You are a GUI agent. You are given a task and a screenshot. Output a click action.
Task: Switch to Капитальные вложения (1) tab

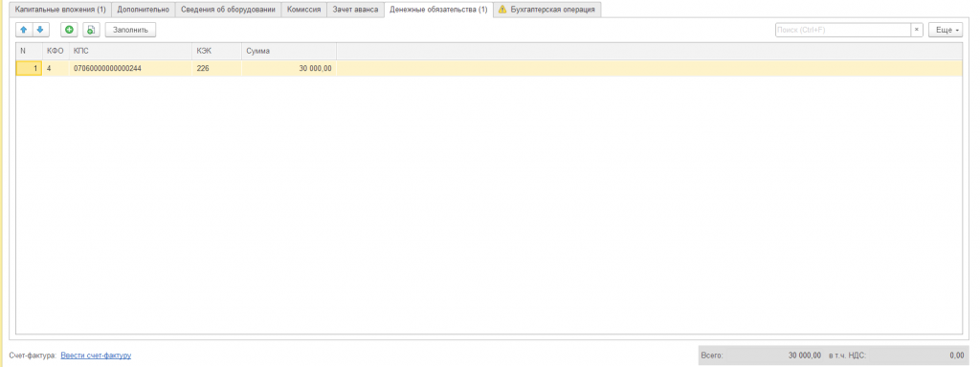[60, 10]
